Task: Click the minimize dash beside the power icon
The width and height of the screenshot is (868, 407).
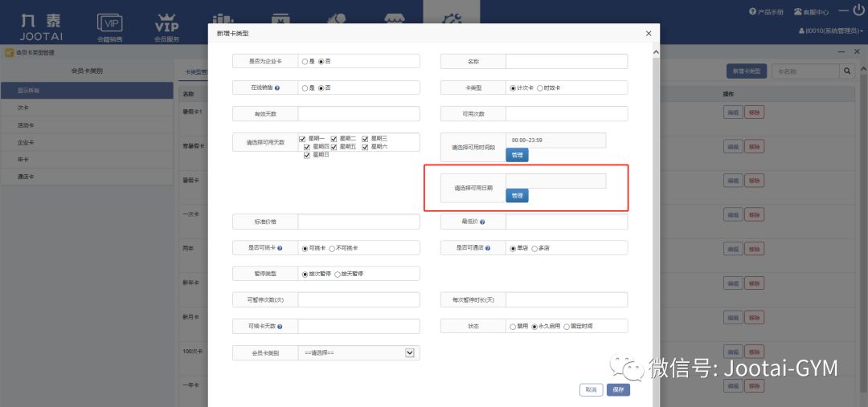Action: point(843,11)
